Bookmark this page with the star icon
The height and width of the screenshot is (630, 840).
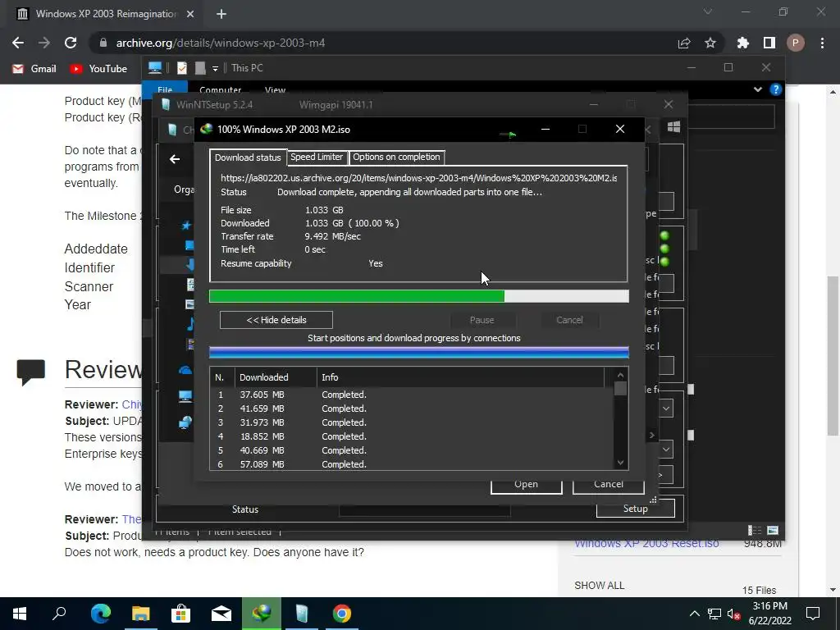tap(710, 43)
